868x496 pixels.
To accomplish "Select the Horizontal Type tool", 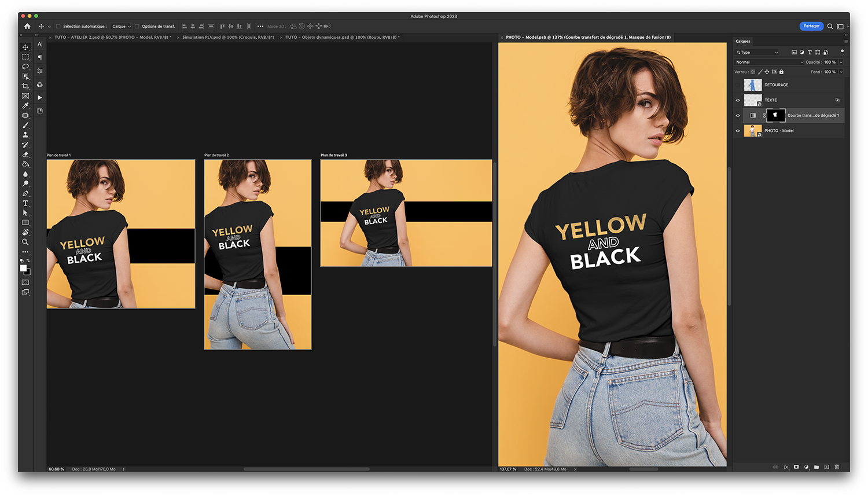I will 25,203.
